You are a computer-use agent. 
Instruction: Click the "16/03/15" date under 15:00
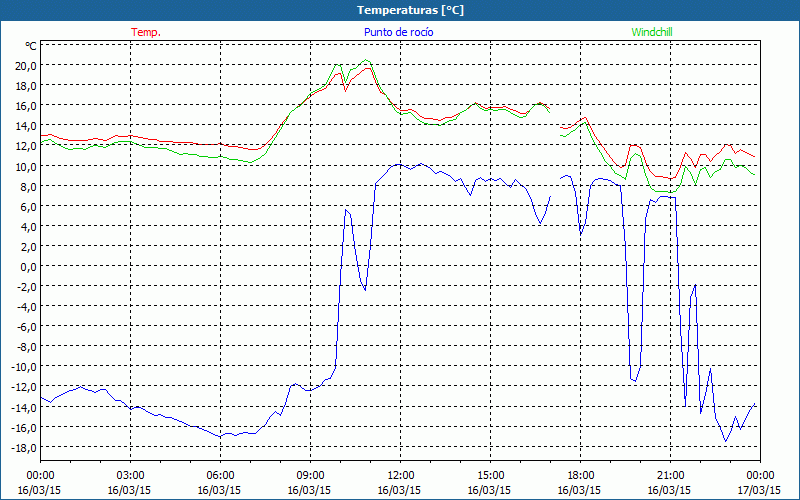coord(489,490)
